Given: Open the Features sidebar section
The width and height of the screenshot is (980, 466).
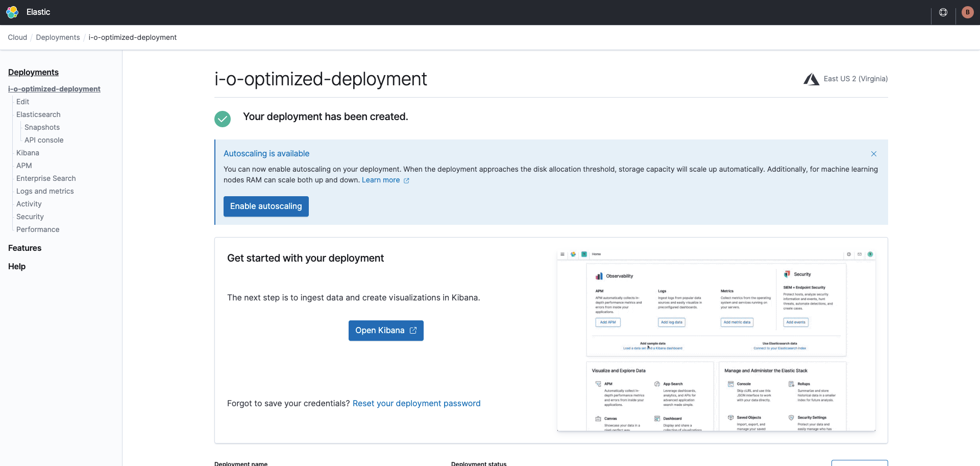Looking at the screenshot, I should click(x=24, y=248).
